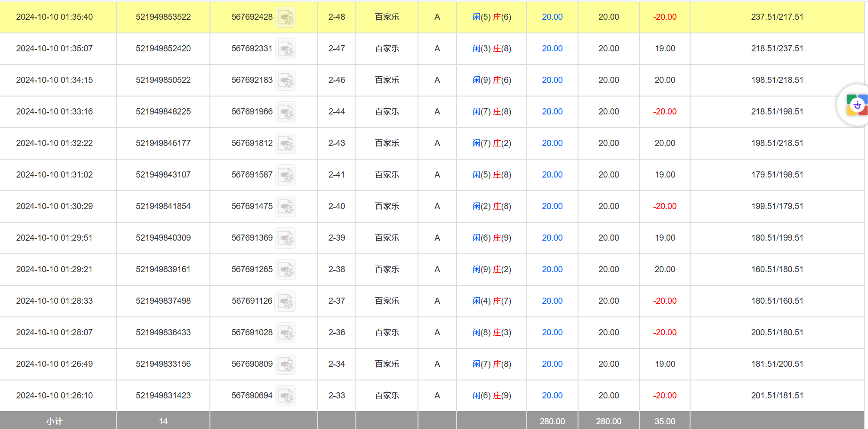Play the replay icon beside bet 567692331
Viewport: 868px width, 429px height.
285,49
